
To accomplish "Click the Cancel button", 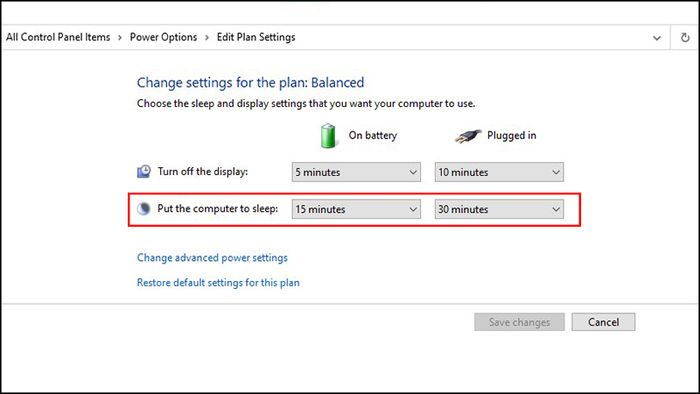I will click(603, 322).
